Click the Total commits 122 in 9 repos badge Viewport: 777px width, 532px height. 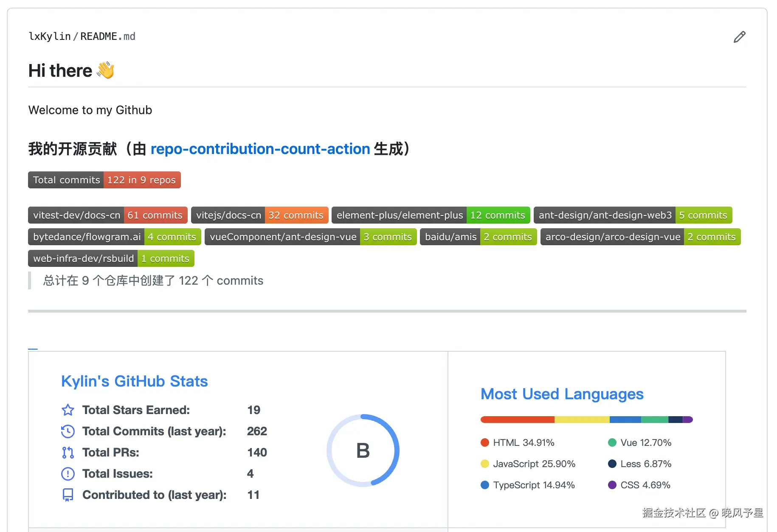[104, 180]
